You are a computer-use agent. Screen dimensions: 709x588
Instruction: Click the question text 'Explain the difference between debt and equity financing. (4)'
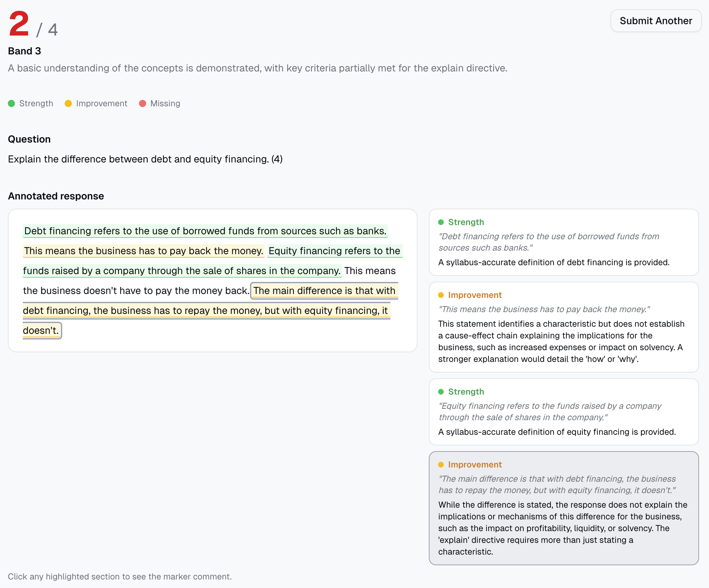coord(145,159)
